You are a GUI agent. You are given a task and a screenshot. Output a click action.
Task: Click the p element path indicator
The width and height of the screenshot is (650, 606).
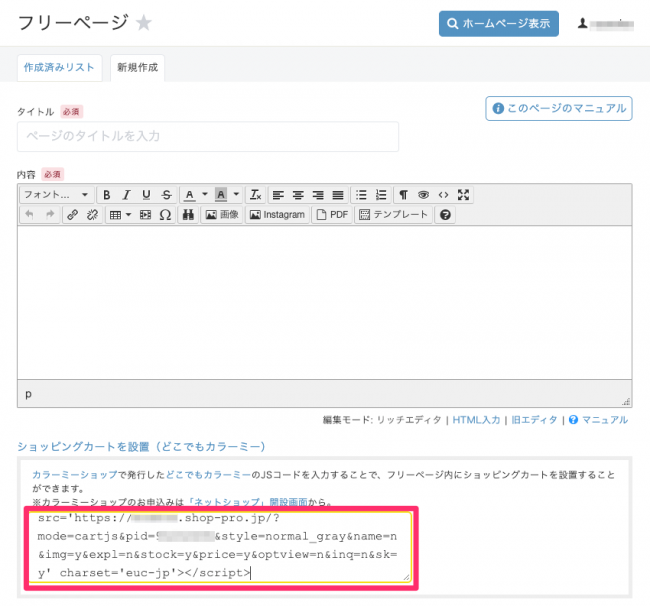[x=28, y=394]
